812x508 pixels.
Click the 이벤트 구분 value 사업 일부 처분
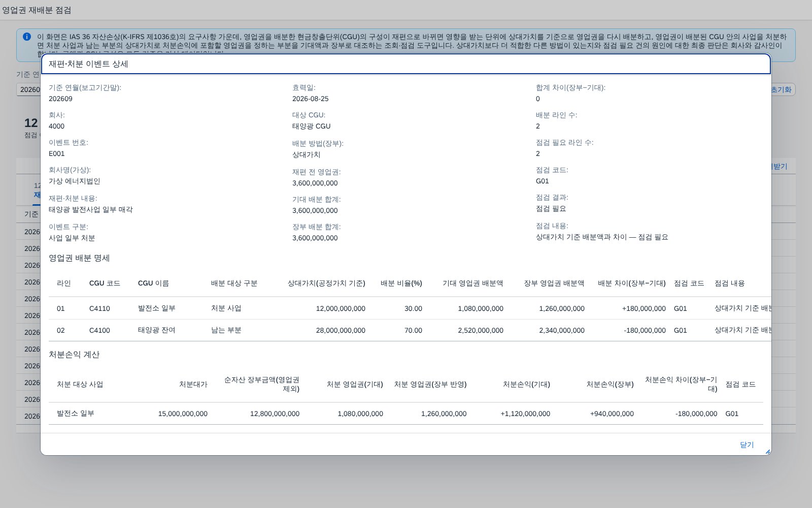72,238
